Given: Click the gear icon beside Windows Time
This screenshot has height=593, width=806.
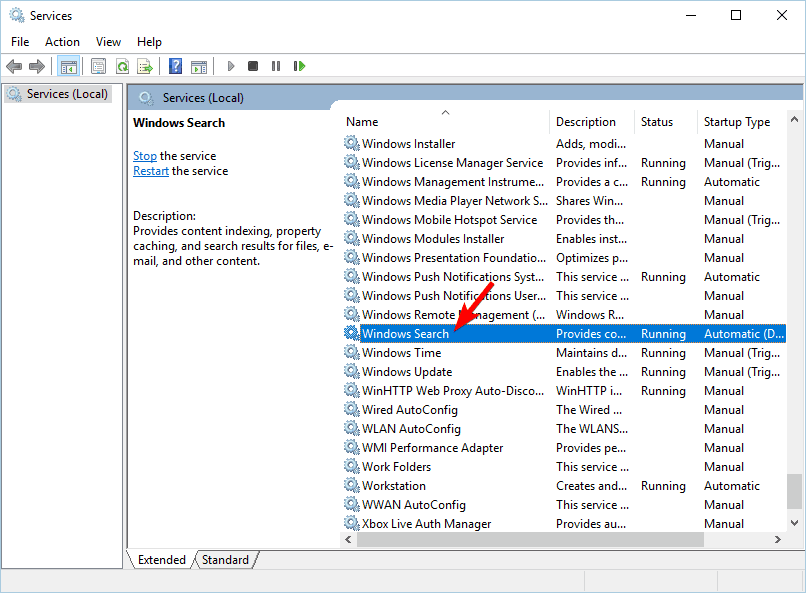Looking at the screenshot, I should (x=352, y=352).
